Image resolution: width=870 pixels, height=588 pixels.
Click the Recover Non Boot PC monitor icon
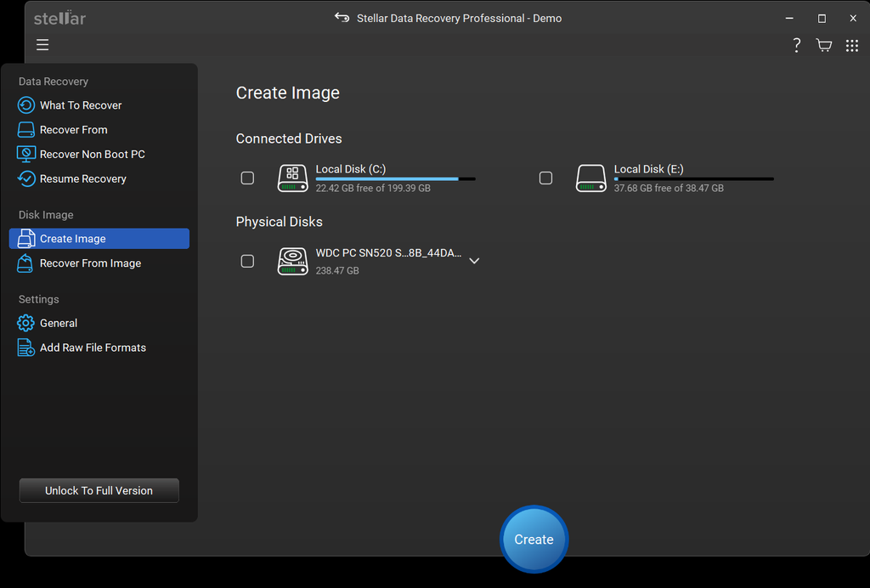point(26,154)
